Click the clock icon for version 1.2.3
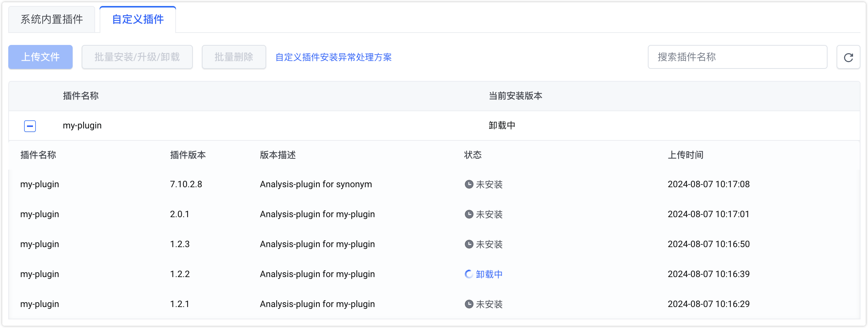868x328 pixels. 469,244
